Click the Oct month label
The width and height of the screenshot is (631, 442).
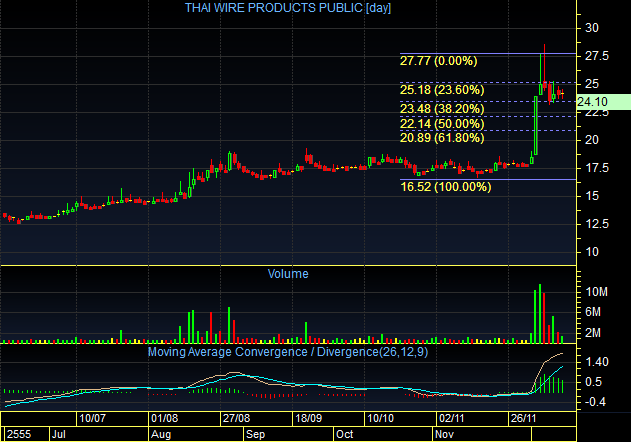344,434
